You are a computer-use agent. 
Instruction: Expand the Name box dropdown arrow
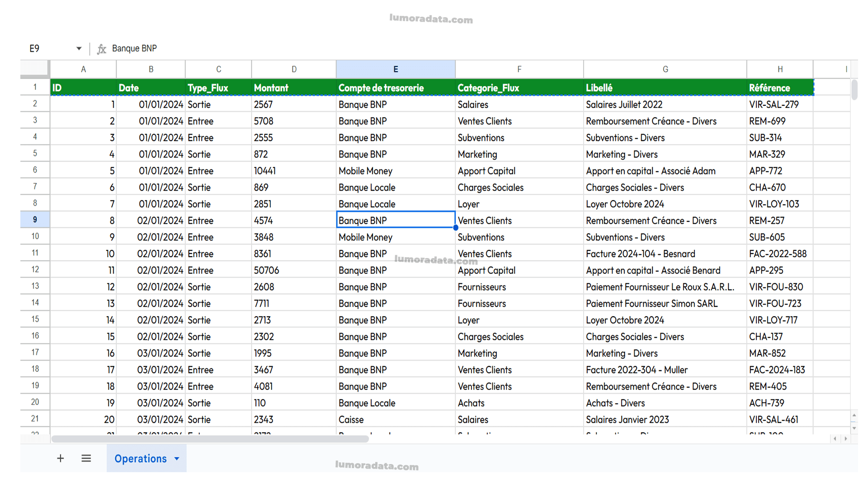79,48
